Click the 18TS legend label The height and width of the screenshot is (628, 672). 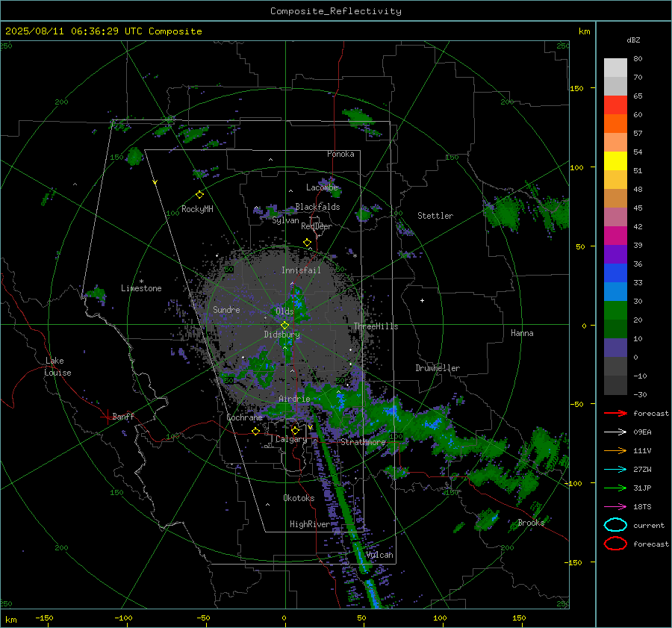tap(642, 507)
